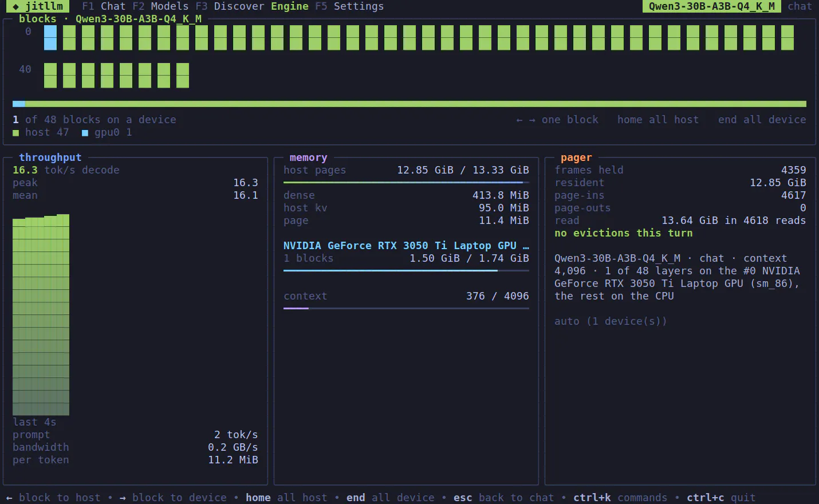Click the 'chat' mode label at top right
The image size is (819, 504).
pos(800,6)
